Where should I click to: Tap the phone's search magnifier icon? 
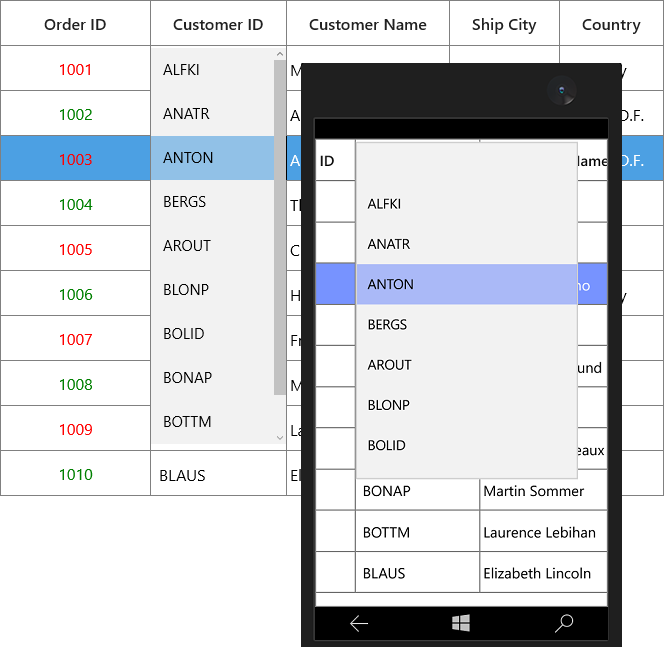coord(564,623)
